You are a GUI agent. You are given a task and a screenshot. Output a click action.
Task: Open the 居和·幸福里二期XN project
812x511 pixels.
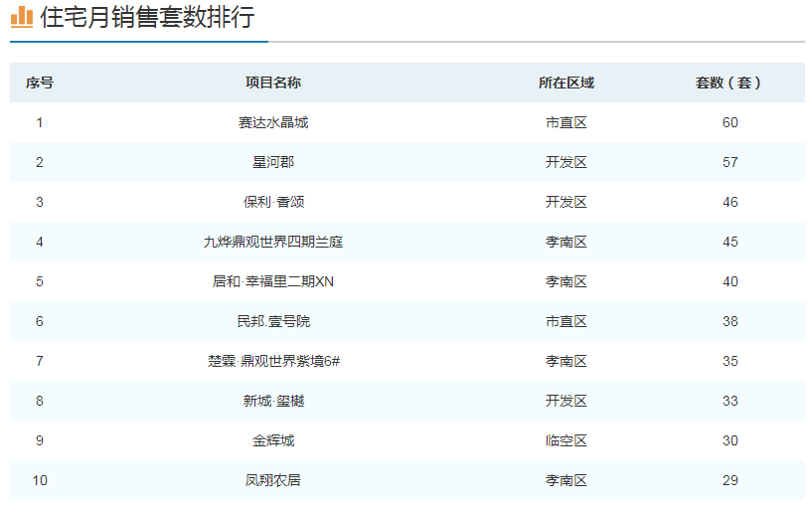click(273, 281)
